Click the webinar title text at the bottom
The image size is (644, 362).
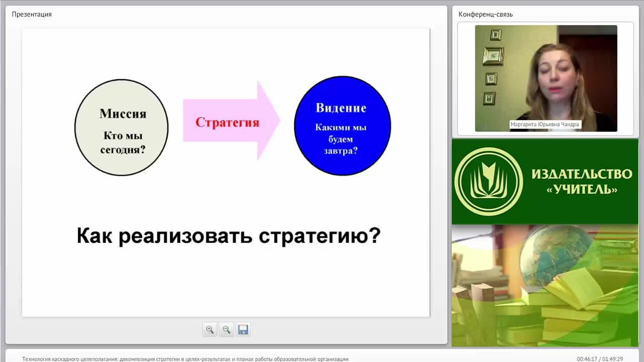pyautogui.click(x=185, y=359)
